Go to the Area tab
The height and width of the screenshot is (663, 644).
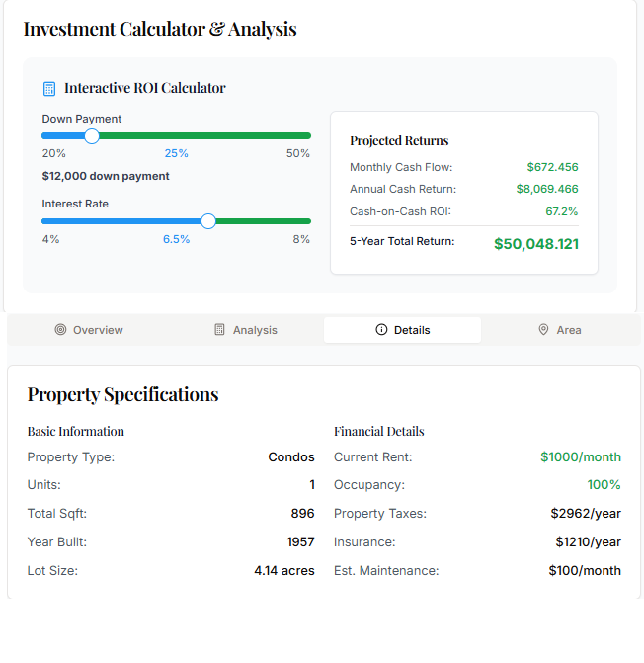click(x=560, y=330)
